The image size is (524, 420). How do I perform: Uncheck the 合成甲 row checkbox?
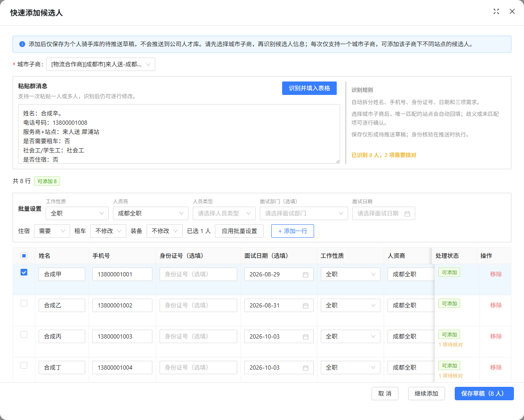click(24, 272)
